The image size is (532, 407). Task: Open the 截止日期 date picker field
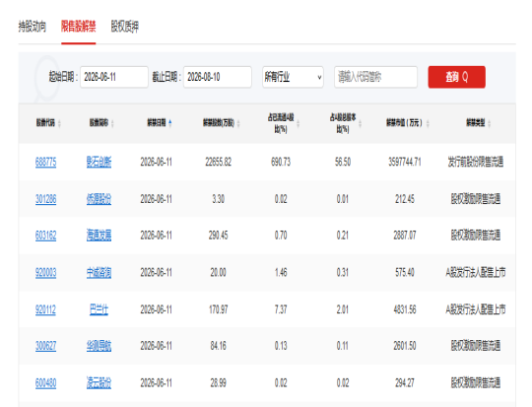point(218,77)
